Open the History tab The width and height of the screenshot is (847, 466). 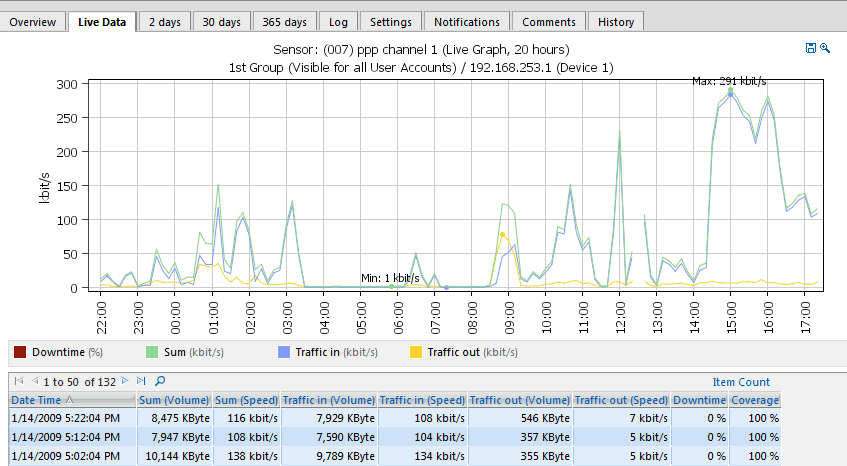616,22
